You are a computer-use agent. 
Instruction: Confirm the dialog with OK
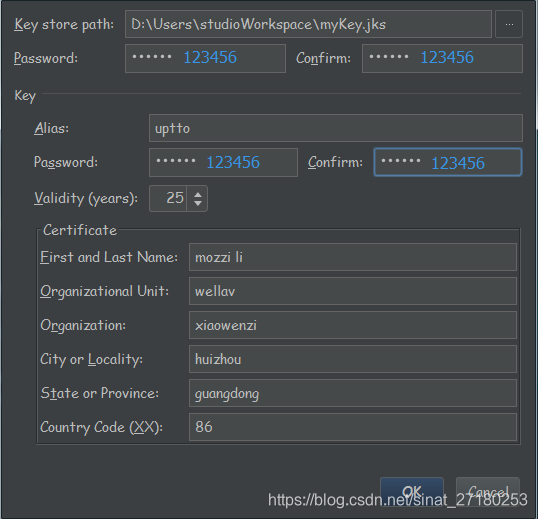point(412,492)
